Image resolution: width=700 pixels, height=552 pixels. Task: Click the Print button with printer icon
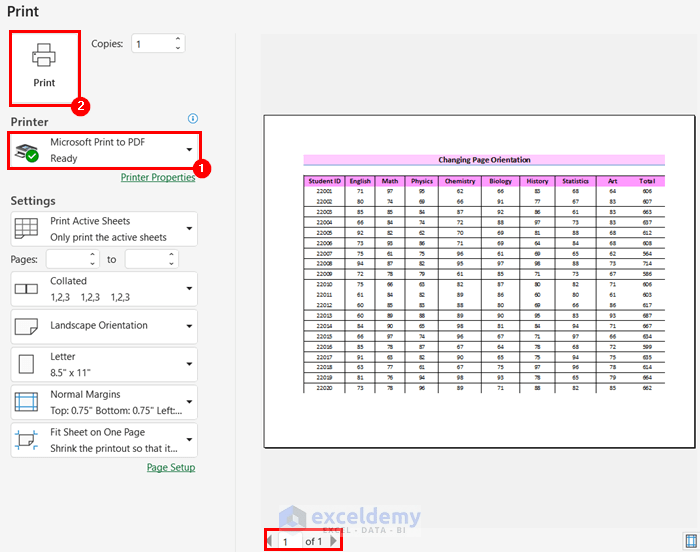pyautogui.click(x=44, y=68)
